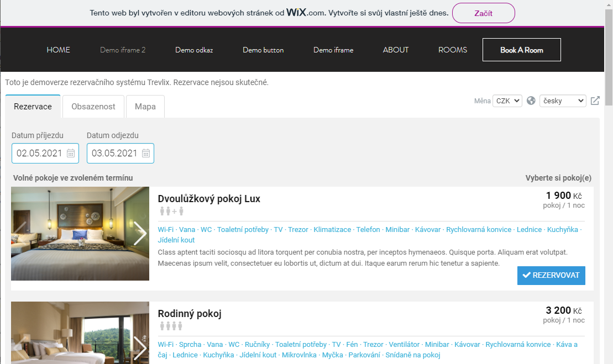The width and height of the screenshot is (613, 364).
Task: Open Demo iframe 2 menu item
Action: pos(123,50)
